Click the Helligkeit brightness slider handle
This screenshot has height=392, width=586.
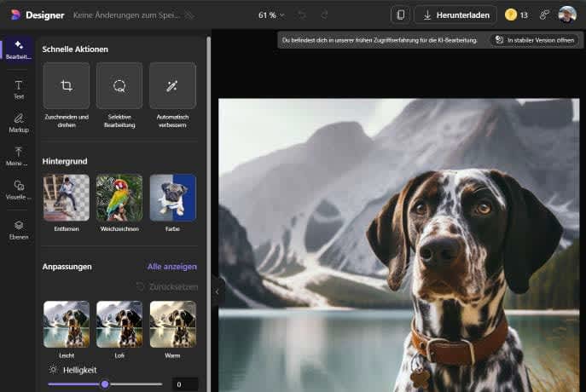[x=105, y=384]
